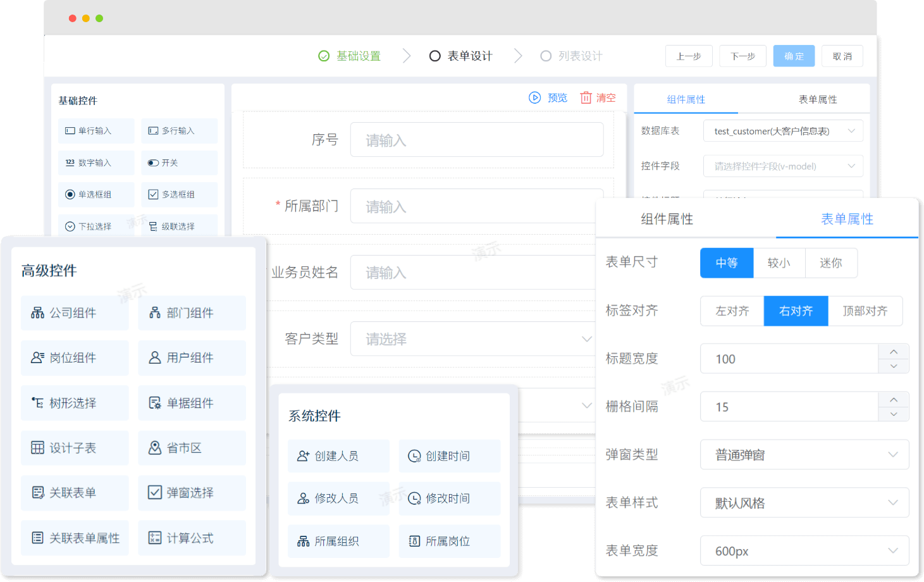Focus the 业务员姓名 input field

[474, 273]
